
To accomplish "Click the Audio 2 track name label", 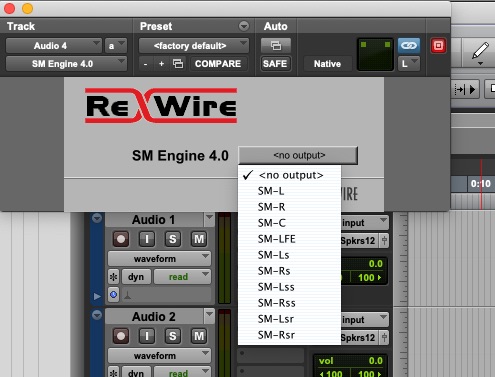I will pos(154,317).
